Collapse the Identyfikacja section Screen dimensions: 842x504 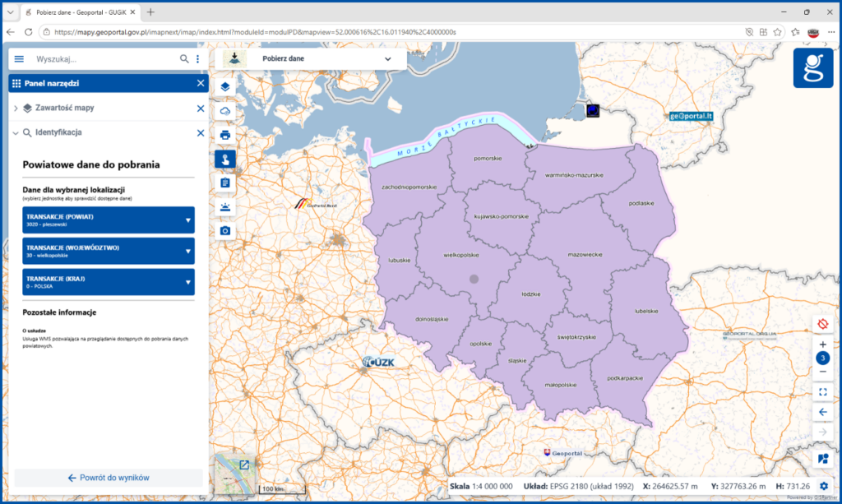[x=16, y=132]
